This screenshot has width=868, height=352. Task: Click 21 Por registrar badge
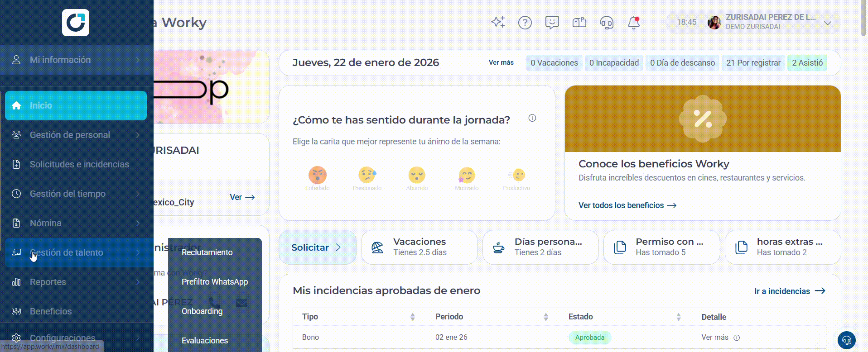coord(753,63)
